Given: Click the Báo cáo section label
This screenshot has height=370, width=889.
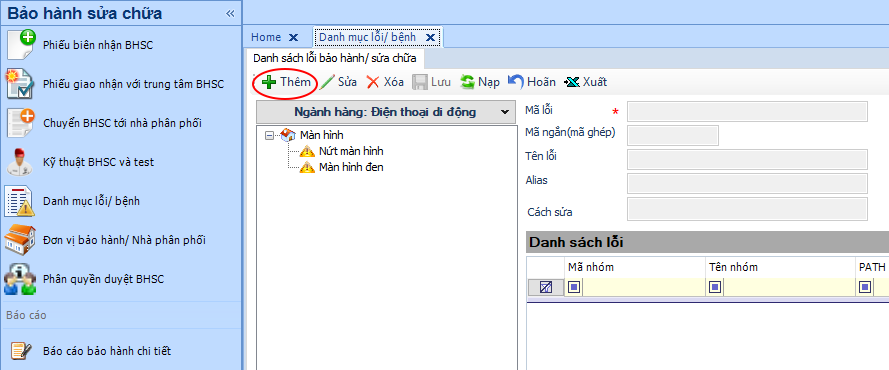Looking at the screenshot, I should (26, 315).
